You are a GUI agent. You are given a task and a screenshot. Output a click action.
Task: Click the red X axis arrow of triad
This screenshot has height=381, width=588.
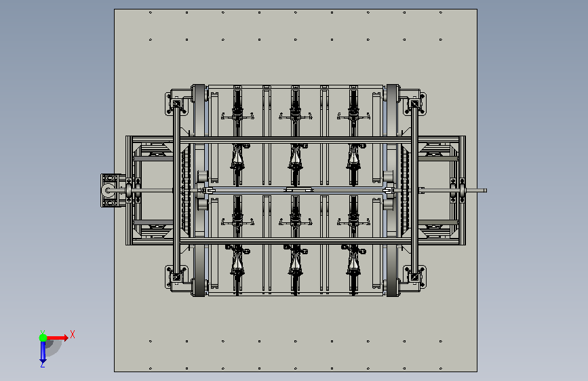click(58, 338)
